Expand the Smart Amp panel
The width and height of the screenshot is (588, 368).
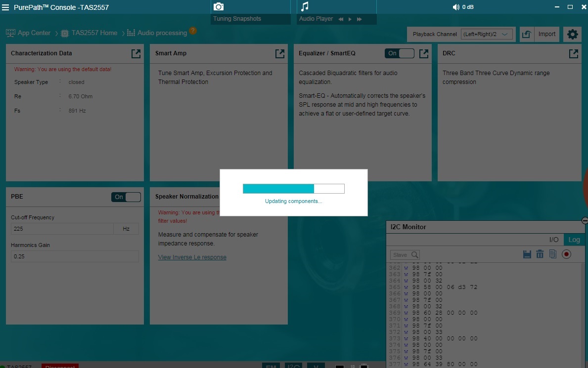click(x=280, y=53)
